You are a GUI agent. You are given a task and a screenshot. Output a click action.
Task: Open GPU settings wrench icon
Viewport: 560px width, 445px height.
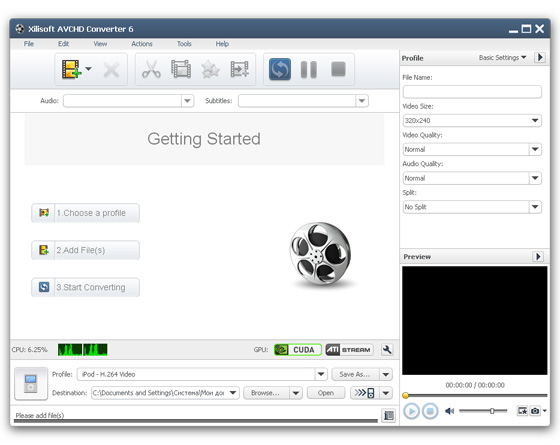387,349
